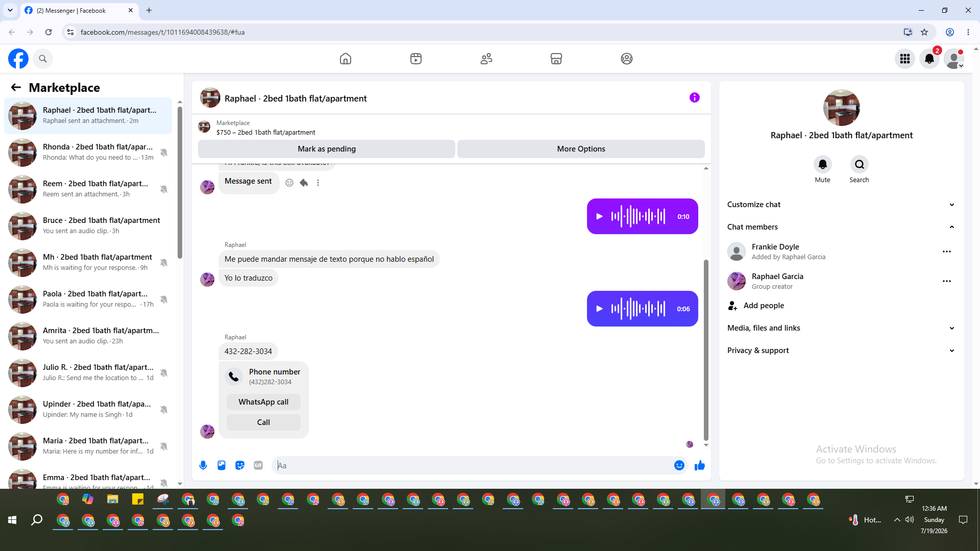Reload the page
The image size is (980, 551).
pyautogui.click(x=48, y=32)
